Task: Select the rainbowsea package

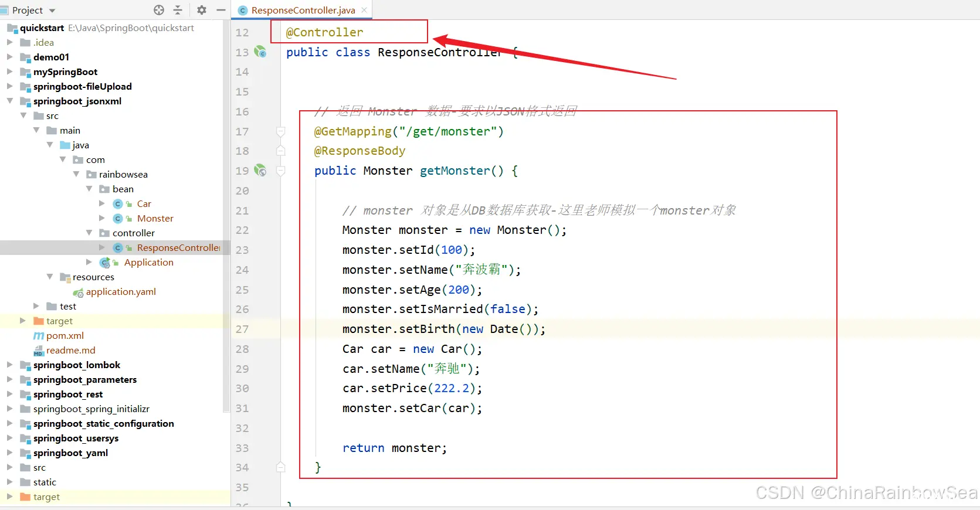Action: click(x=123, y=174)
